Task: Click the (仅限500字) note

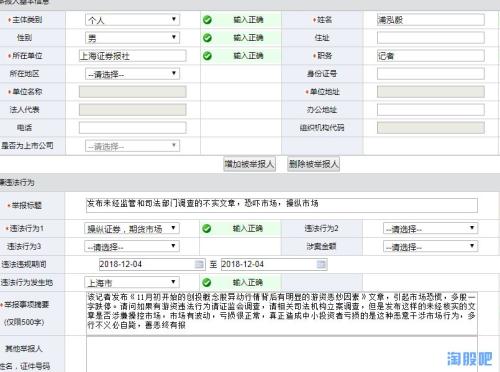Action: (x=24, y=322)
